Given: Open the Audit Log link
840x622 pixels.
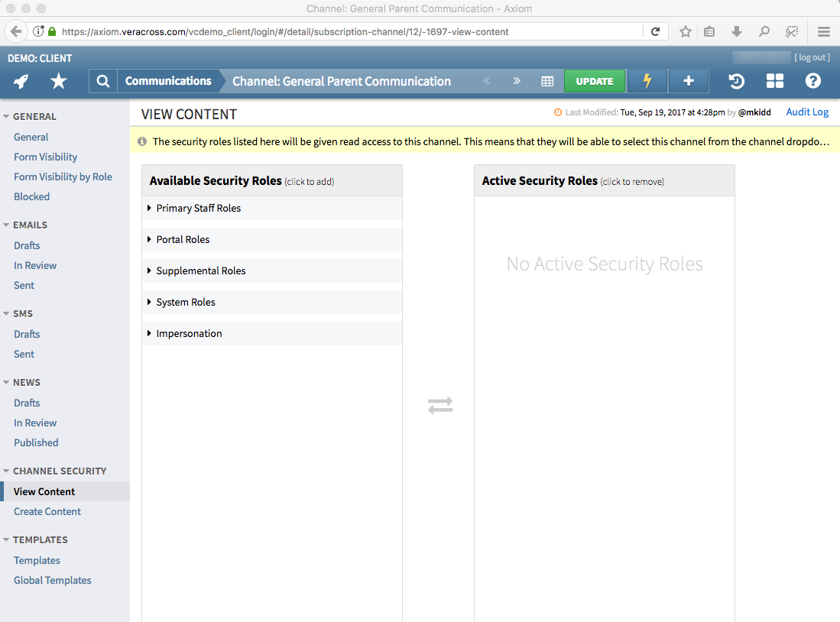Looking at the screenshot, I should pyautogui.click(x=807, y=112).
